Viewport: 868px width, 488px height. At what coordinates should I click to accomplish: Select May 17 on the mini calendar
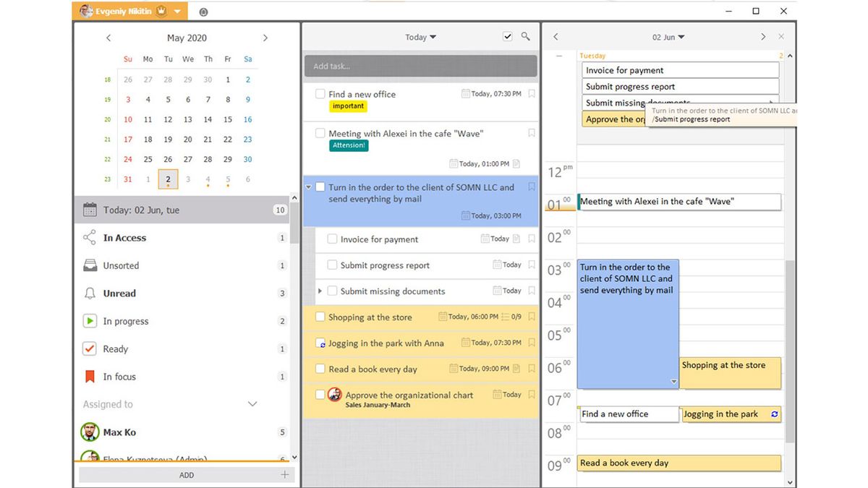[x=127, y=139]
